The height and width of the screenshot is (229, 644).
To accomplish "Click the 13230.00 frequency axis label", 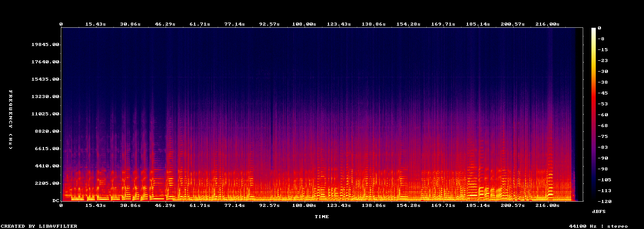I will pos(45,97).
